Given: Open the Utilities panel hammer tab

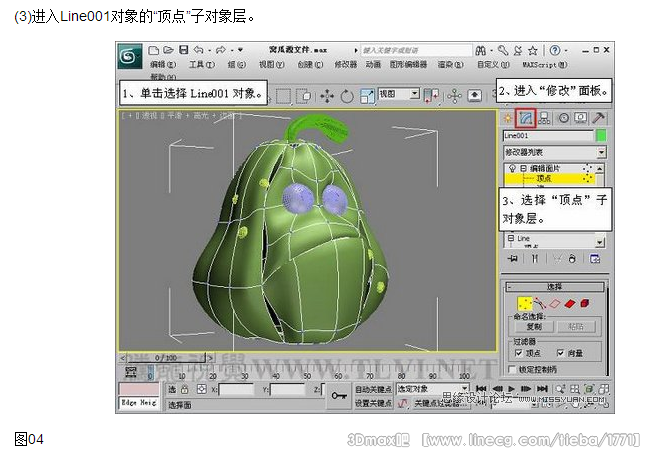Looking at the screenshot, I should coord(599,118).
